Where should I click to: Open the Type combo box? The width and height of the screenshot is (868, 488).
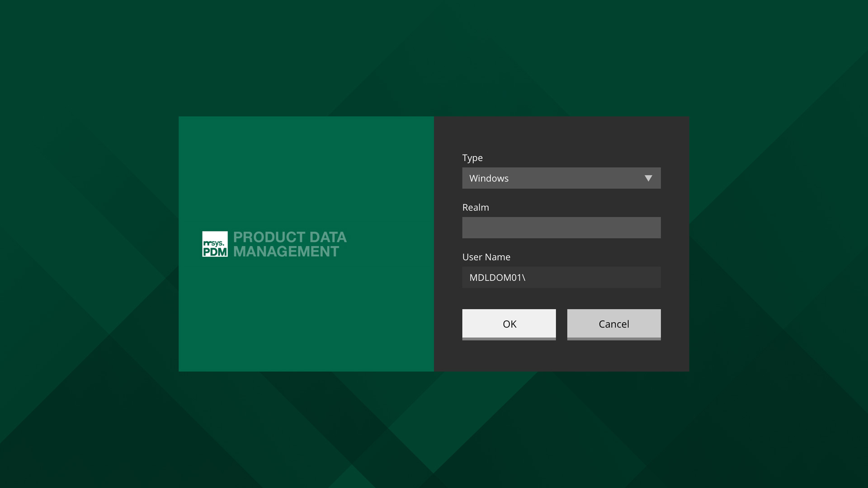[561, 178]
